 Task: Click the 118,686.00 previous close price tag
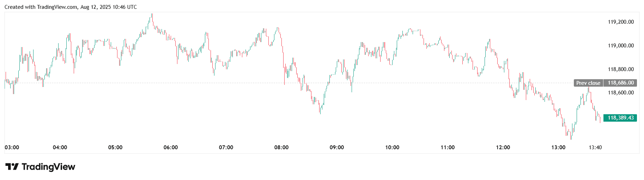[620, 83]
